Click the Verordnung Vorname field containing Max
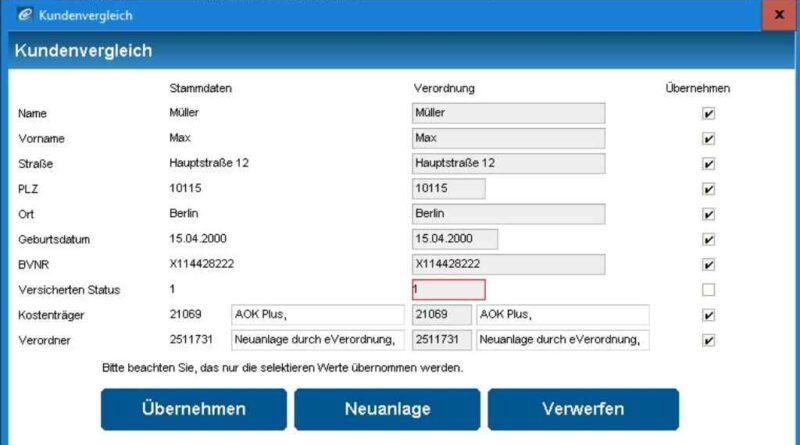Viewport: 800px width, 445px height. click(509, 138)
